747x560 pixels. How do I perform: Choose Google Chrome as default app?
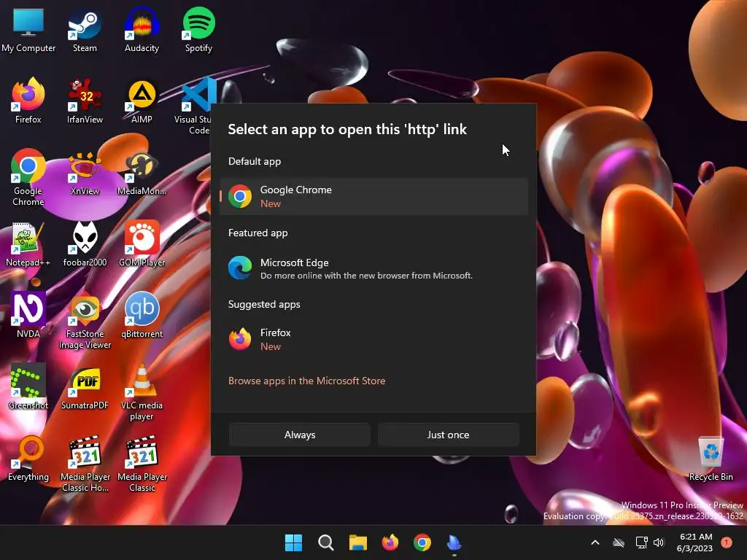(x=374, y=196)
